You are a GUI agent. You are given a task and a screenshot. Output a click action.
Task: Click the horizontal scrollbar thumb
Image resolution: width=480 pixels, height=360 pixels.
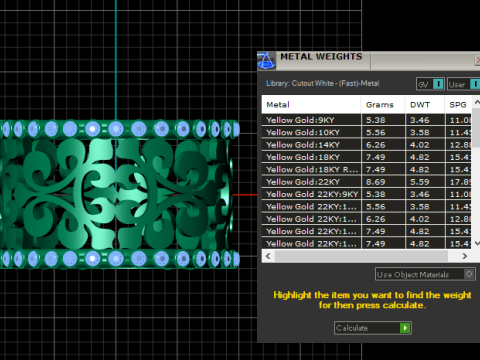361,256
